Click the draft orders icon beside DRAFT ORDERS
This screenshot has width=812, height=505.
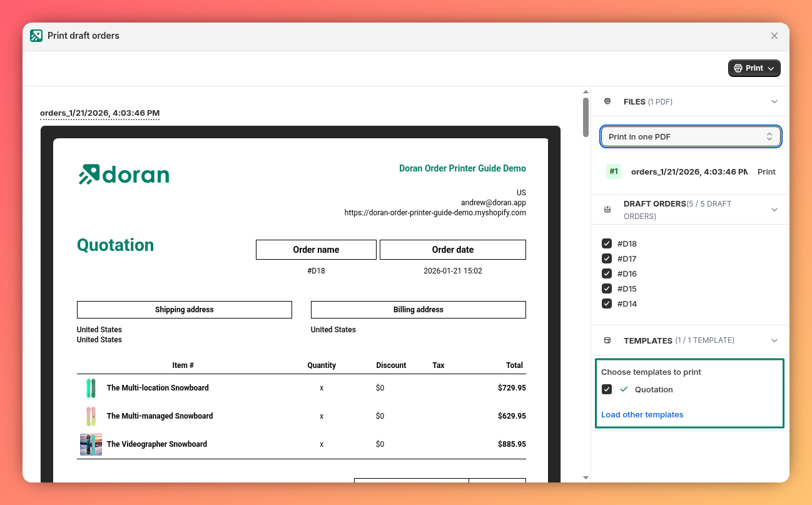[607, 209]
